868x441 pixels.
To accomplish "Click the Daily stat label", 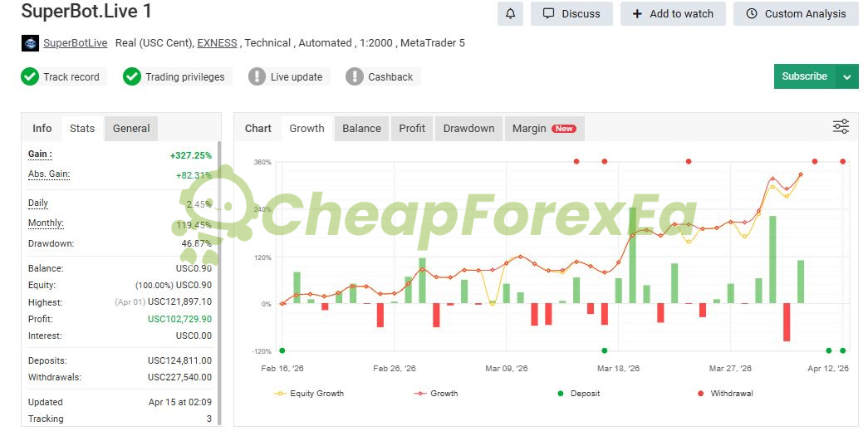I will [38, 203].
